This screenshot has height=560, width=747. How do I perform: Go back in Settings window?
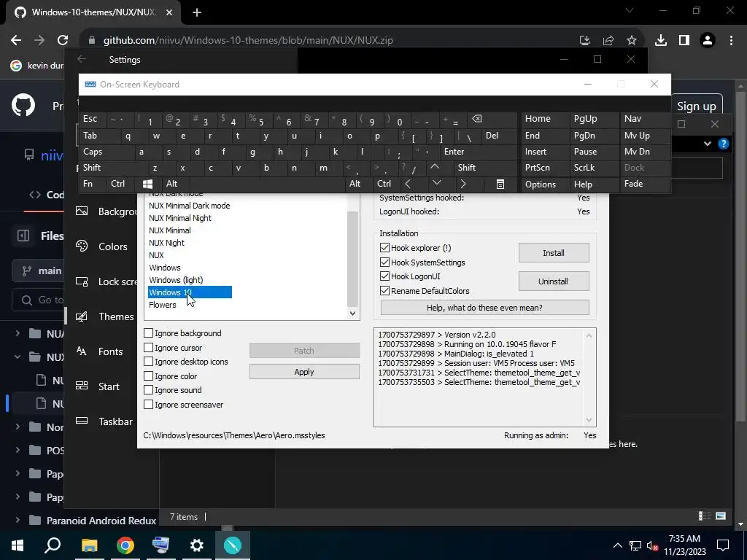tap(82, 59)
